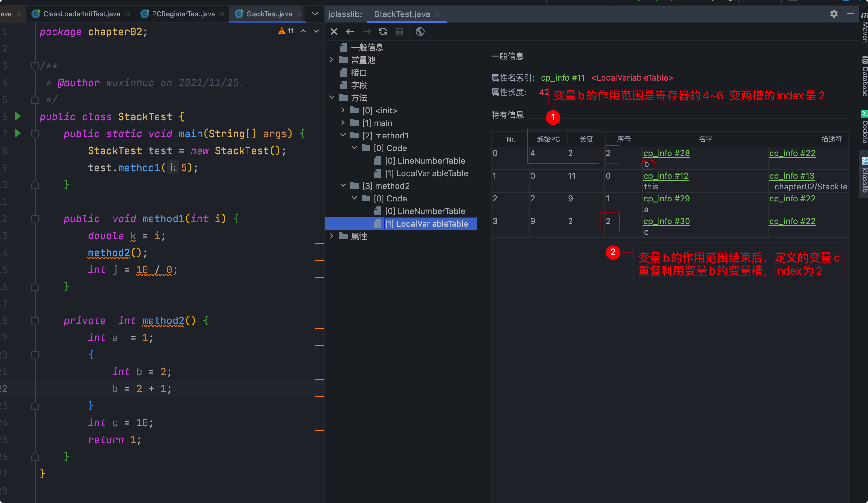Click the open in browser globe icon
This screenshot has width=868, height=503.
(x=420, y=32)
